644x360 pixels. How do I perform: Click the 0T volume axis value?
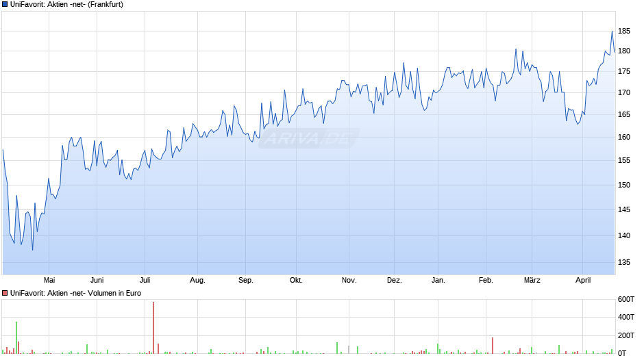tap(622, 353)
